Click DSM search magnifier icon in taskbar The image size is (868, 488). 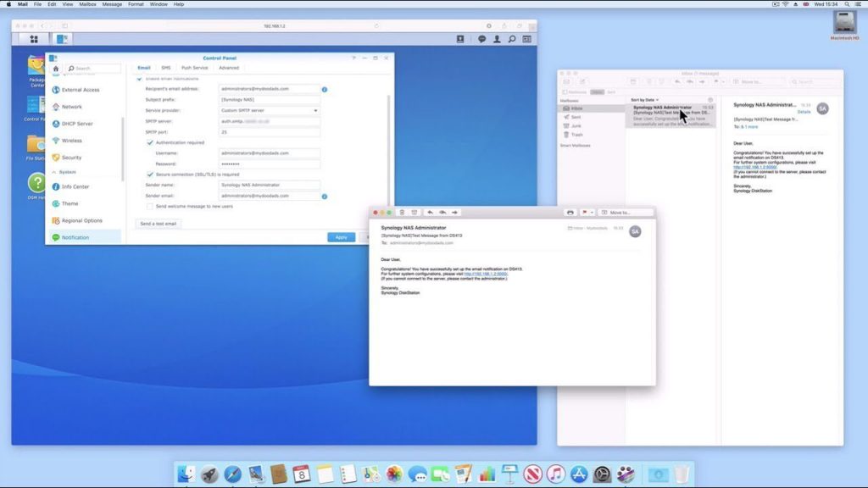click(x=512, y=39)
